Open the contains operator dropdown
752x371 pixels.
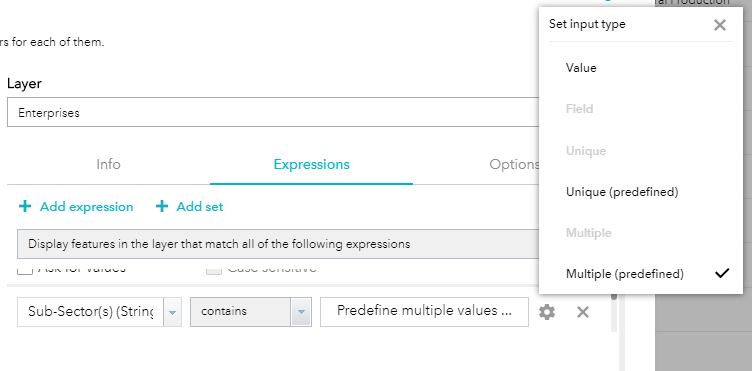(x=301, y=312)
